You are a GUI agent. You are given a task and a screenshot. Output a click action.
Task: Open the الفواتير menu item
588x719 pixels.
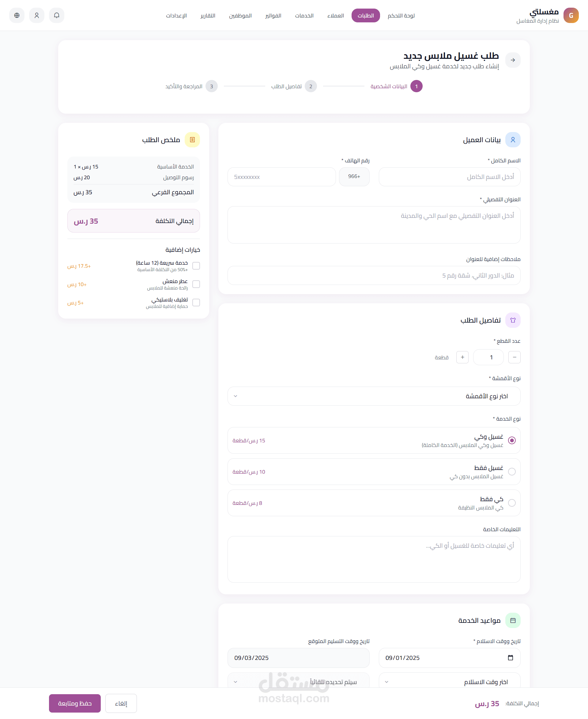point(273,16)
